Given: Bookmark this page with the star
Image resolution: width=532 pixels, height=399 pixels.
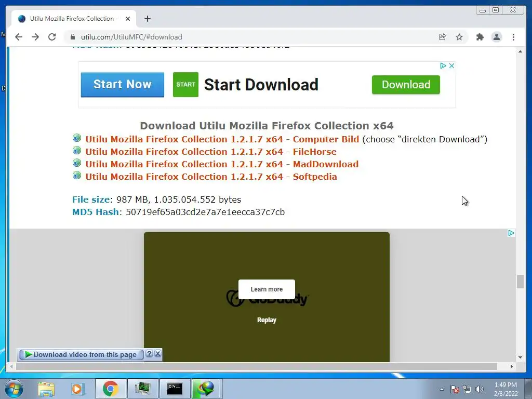Looking at the screenshot, I should coord(459,37).
